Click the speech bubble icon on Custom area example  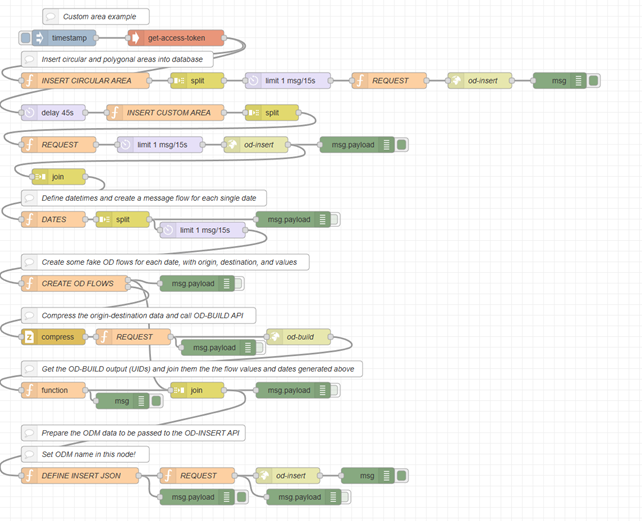(51, 17)
